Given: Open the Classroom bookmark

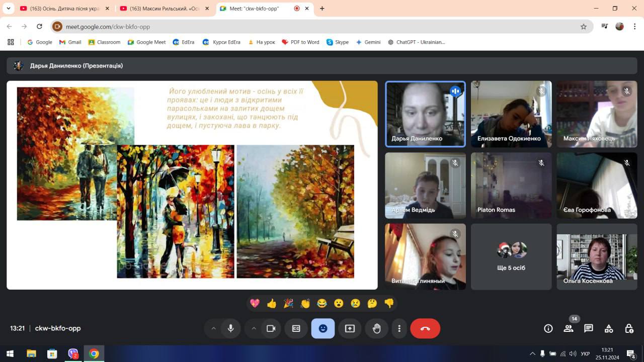Looking at the screenshot, I should click(104, 42).
